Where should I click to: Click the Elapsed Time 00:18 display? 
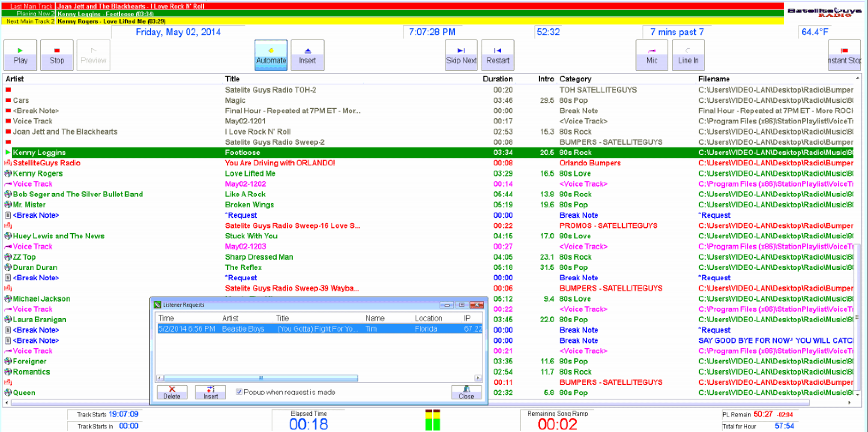[x=308, y=424]
